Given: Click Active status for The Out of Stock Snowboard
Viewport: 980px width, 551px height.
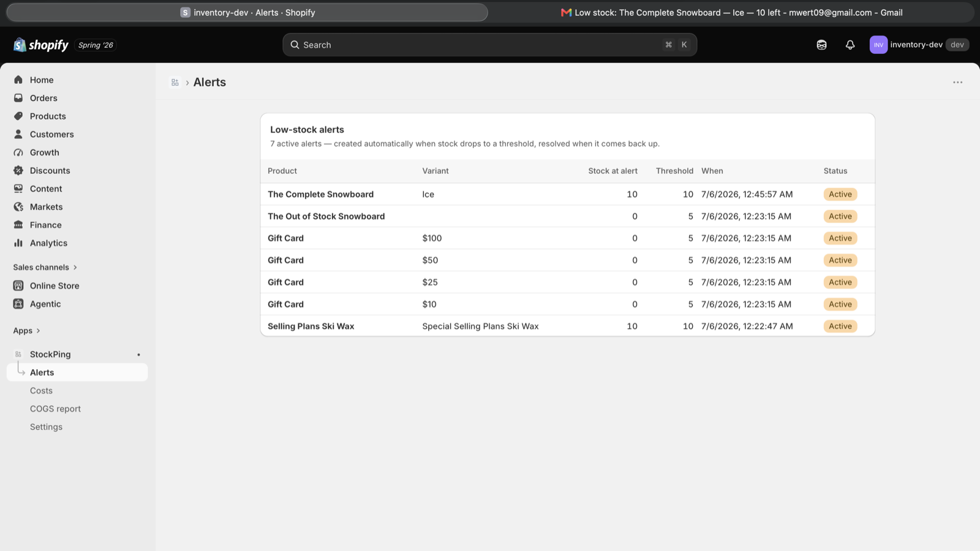Looking at the screenshot, I should point(840,216).
